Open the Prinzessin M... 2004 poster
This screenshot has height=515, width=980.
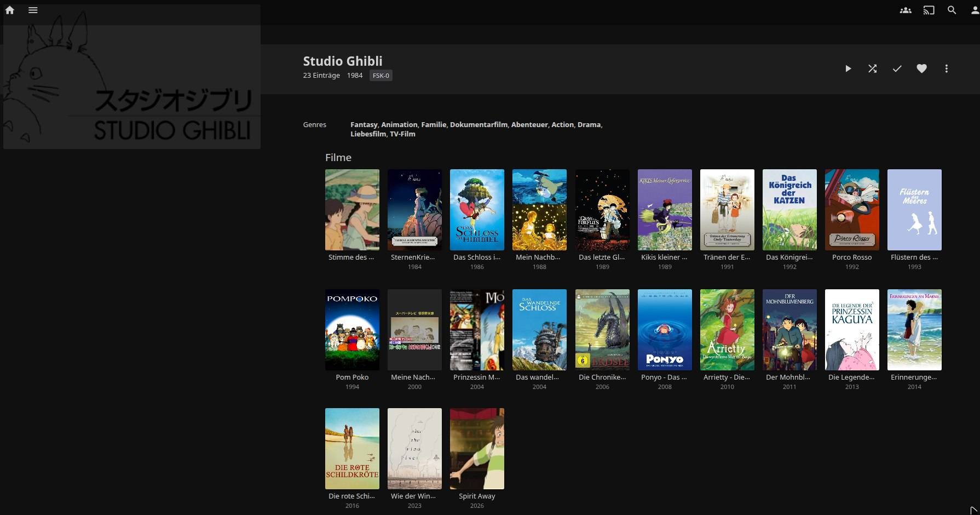[x=477, y=330]
